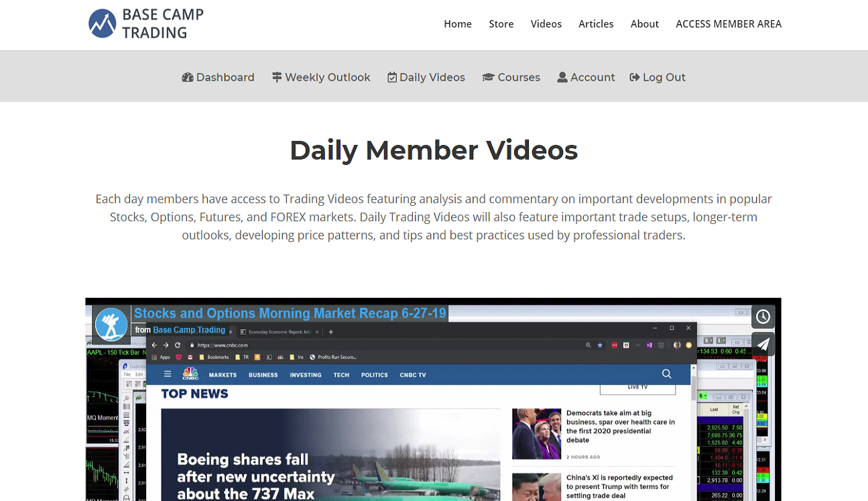Click the video uploader profile avatar
Viewport: 868px width, 501px height.
pos(111,324)
